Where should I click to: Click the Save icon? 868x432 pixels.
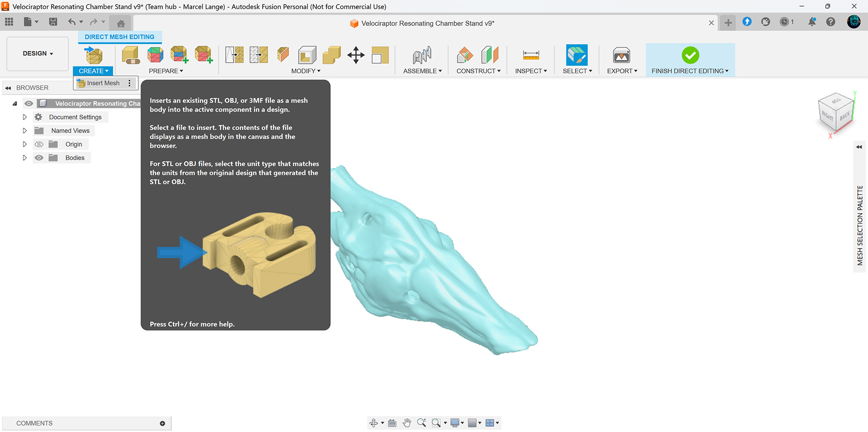(x=53, y=22)
